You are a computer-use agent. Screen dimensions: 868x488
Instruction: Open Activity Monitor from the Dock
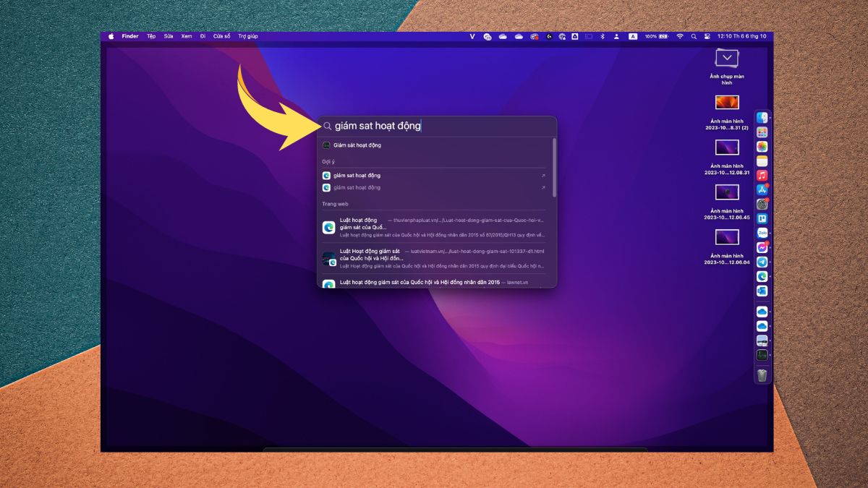click(x=762, y=355)
